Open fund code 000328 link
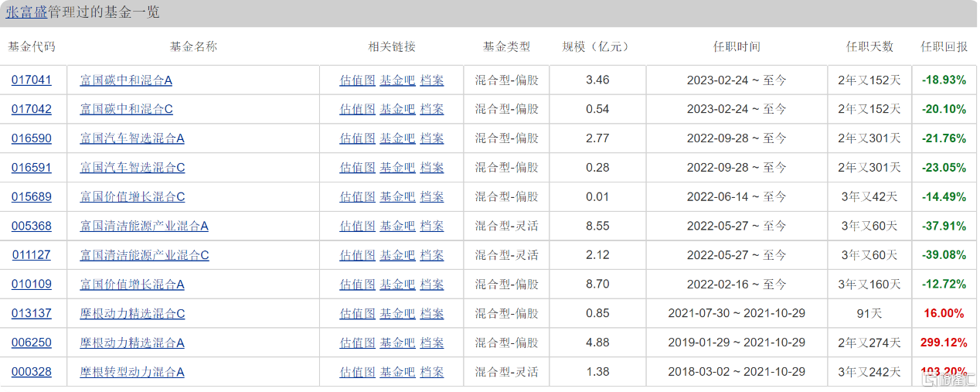Image resolution: width=980 pixels, height=392 pixels. pyautogui.click(x=32, y=373)
